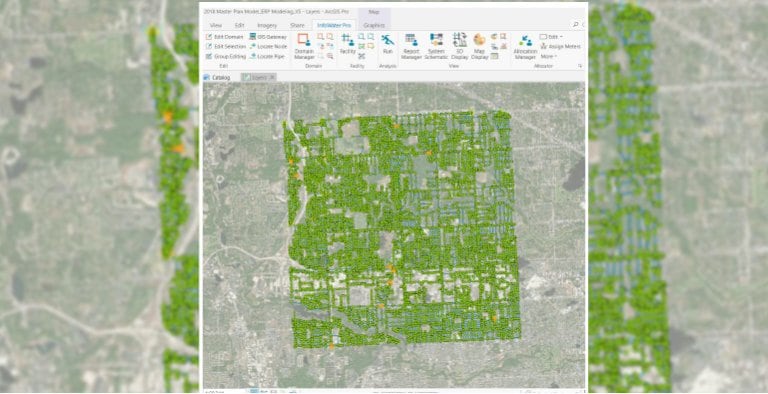Click middle-right small tool in Domain group
The image size is (768, 394).
[330, 47]
